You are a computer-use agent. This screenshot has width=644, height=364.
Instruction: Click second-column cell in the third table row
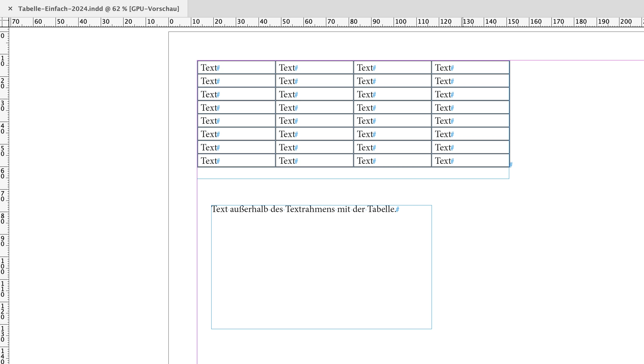pyautogui.click(x=314, y=94)
